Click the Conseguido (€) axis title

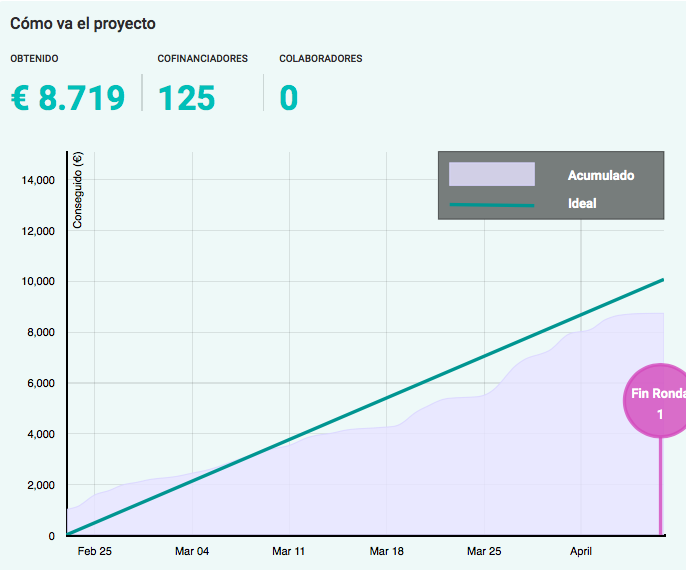pos(78,190)
